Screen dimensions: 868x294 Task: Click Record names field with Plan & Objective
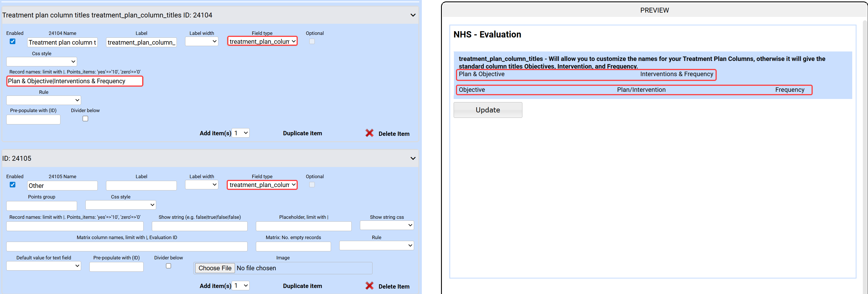click(75, 81)
